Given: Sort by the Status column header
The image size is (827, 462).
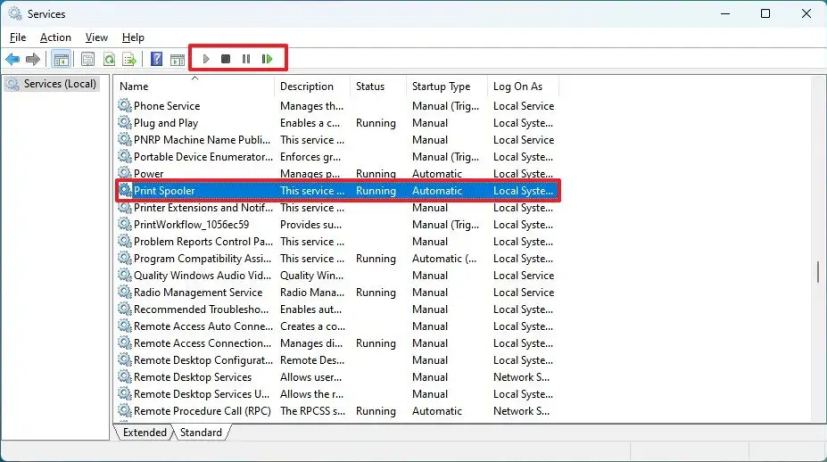Looking at the screenshot, I should [378, 86].
